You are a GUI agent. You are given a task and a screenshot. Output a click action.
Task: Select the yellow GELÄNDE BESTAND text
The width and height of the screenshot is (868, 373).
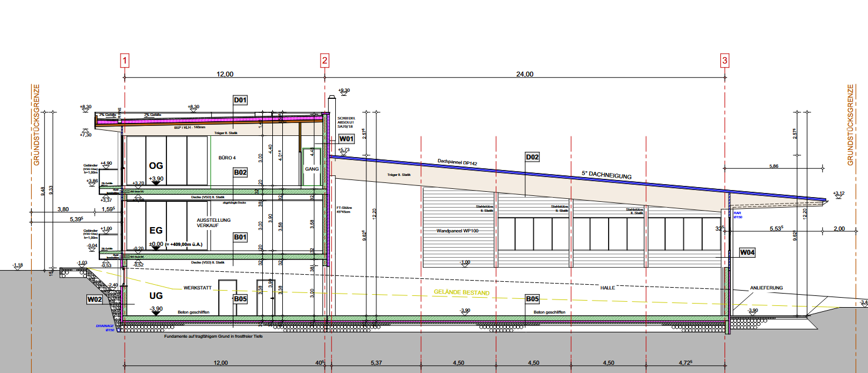[462, 292]
